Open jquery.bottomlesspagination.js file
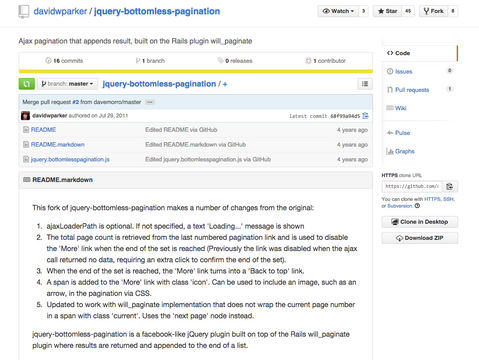The width and height of the screenshot is (479, 360). (x=70, y=159)
